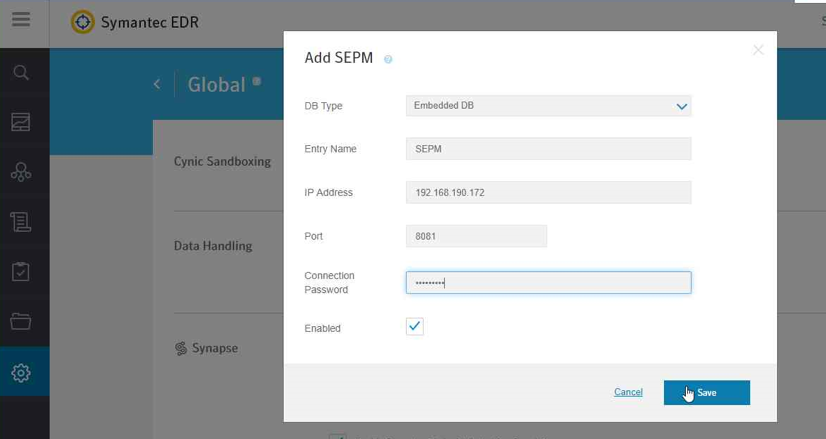The width and height of the screenshot is (826, 439).
Task: Open the hamburger menu in the header
Action: [x=21, y=19]
